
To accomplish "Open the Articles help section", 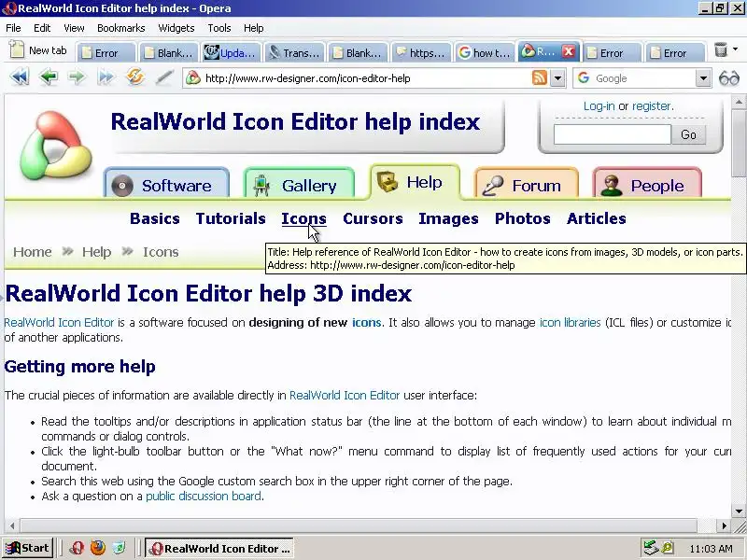I will pyautogui.click(x=597, y=218).
